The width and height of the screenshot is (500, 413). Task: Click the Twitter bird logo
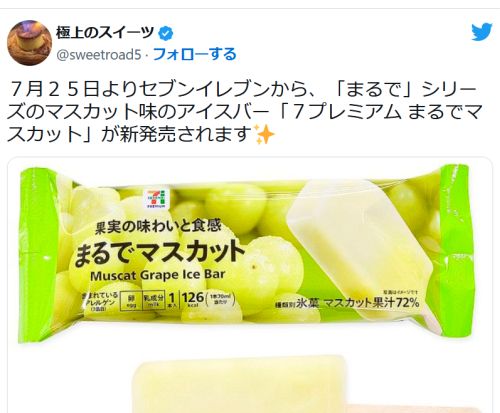pyautogui.click(x=482, y=31)
